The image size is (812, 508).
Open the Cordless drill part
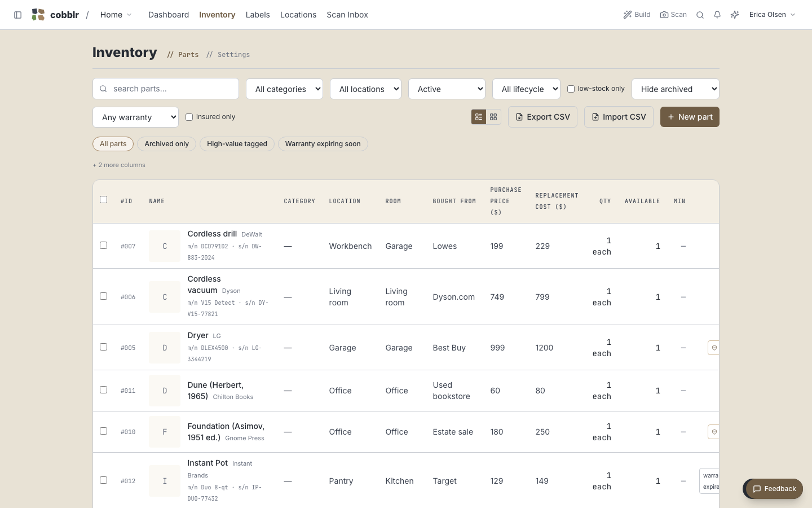pos(212,234)
